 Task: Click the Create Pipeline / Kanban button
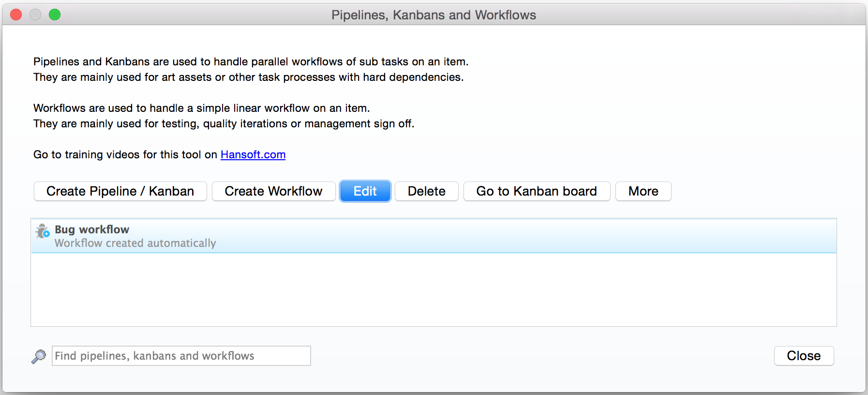(120, 191)
